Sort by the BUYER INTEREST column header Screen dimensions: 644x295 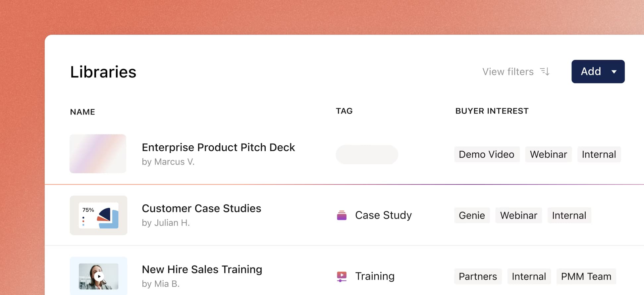tap(492, 111)
